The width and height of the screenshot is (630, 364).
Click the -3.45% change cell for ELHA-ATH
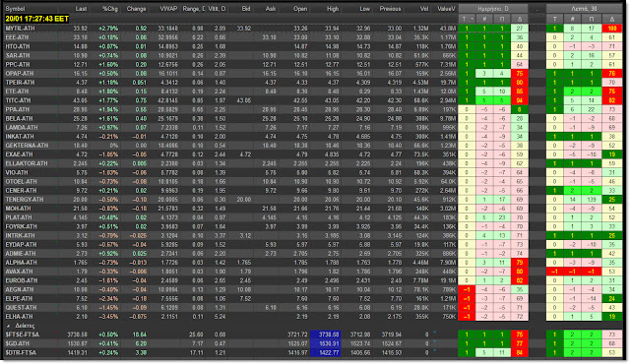[x=109, y=317]
